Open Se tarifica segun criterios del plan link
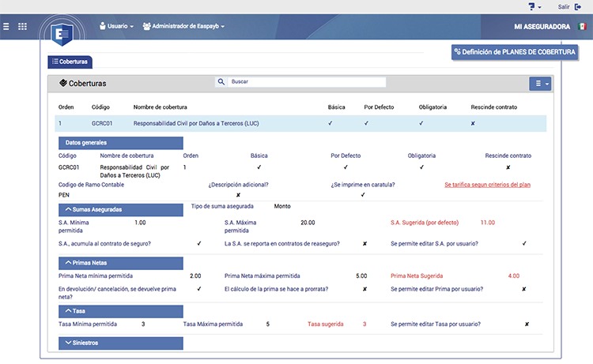The image size is (593, 364). [488, 185]
